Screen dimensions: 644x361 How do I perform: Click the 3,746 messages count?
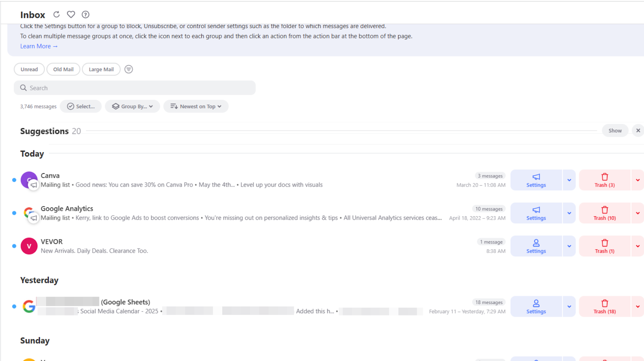click(x=38, y=107)
